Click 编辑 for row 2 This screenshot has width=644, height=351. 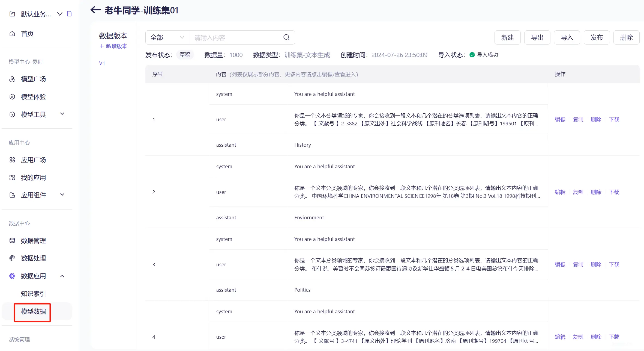pos(560,192)
